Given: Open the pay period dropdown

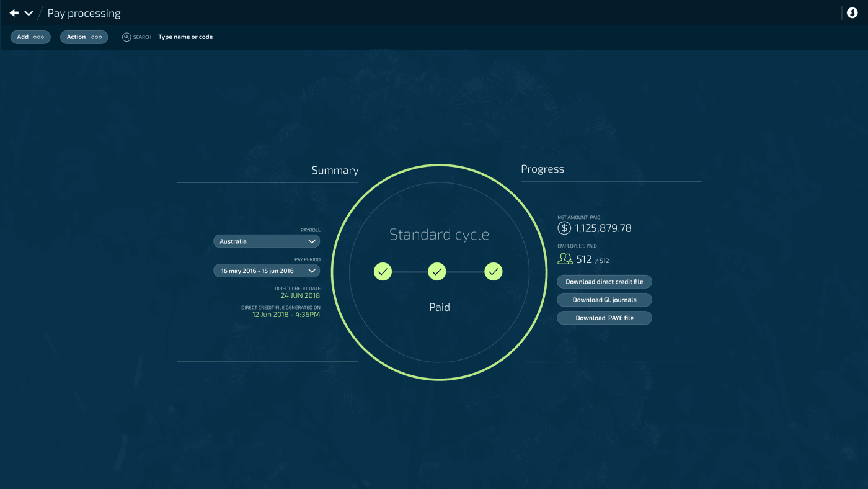Looking at the screenshot, I should click(x=267, y=271).
